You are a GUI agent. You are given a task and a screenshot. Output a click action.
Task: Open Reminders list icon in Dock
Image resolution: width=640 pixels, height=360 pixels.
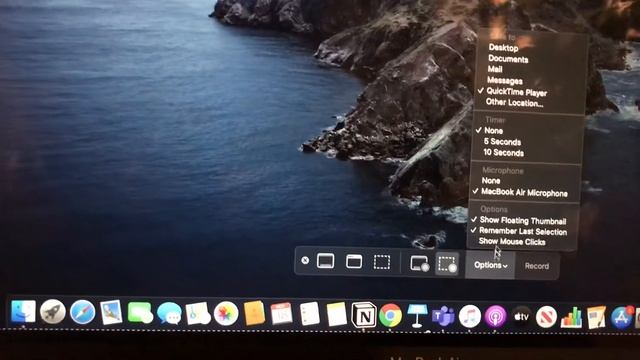pyautogui.click(x=309, y=314)
